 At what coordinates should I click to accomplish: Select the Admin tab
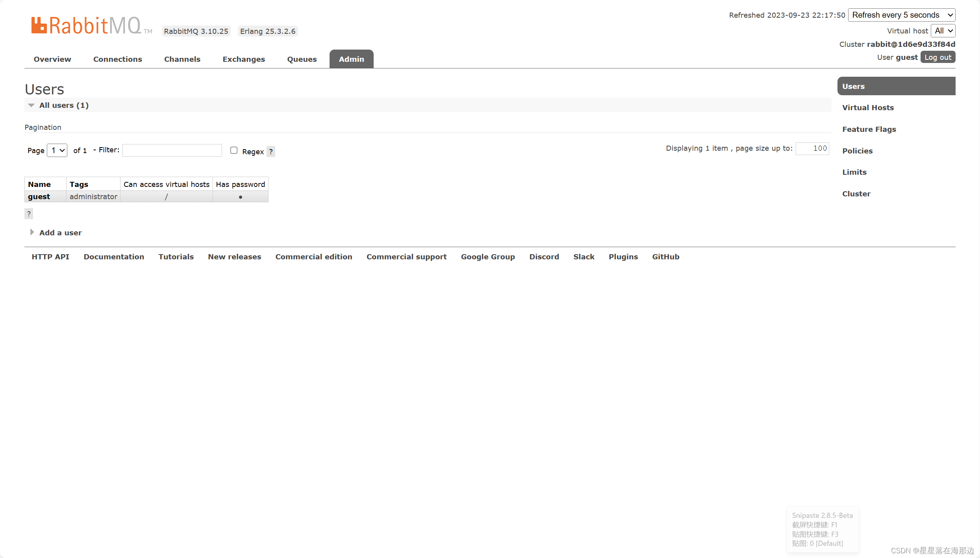(x=352, y=59)
